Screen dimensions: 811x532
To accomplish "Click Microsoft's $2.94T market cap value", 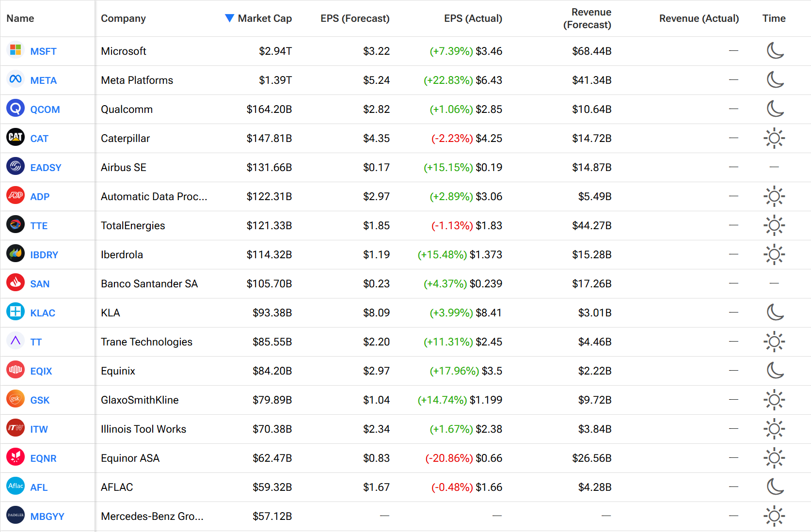I will tap(275, 51).
